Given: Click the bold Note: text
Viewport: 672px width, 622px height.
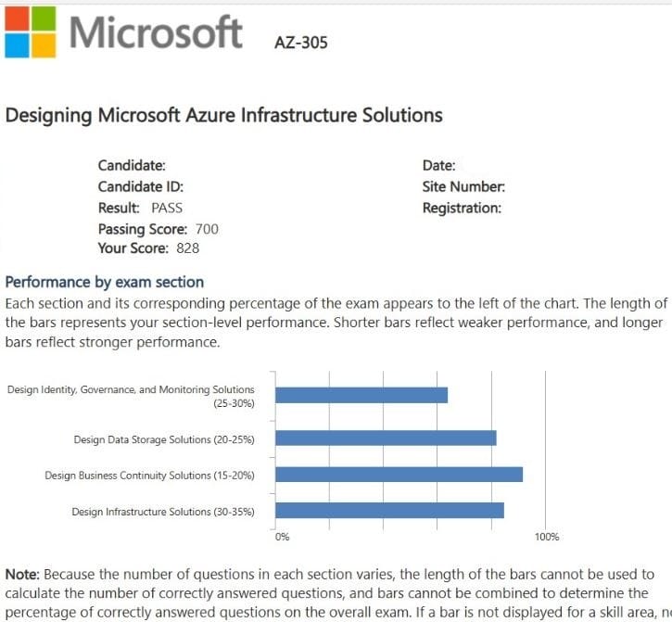Looking at the screenshot, I should click(22, 575).
